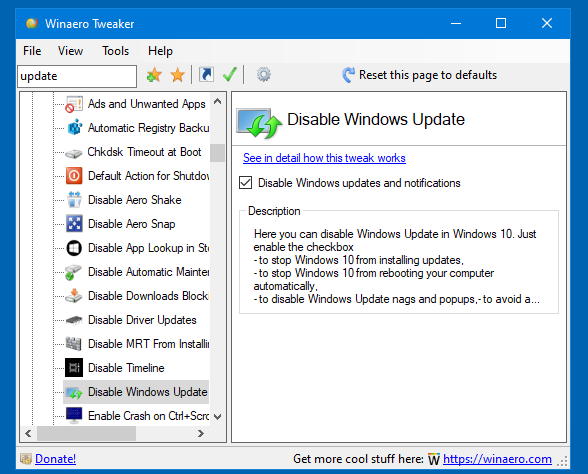Click the create shortcut arrow icon
This screenshot has width=588, height=474.
pyautogui.click(x=206, y=74)
